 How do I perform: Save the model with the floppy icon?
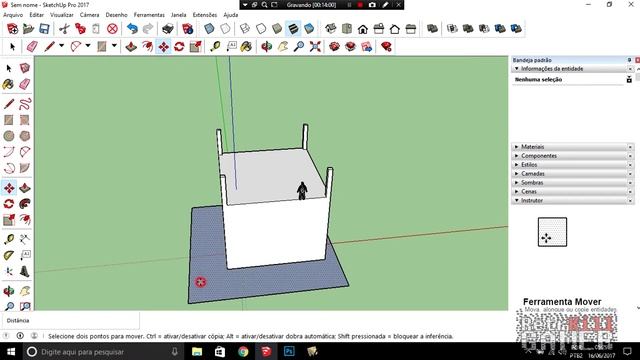tap(44, 29)
